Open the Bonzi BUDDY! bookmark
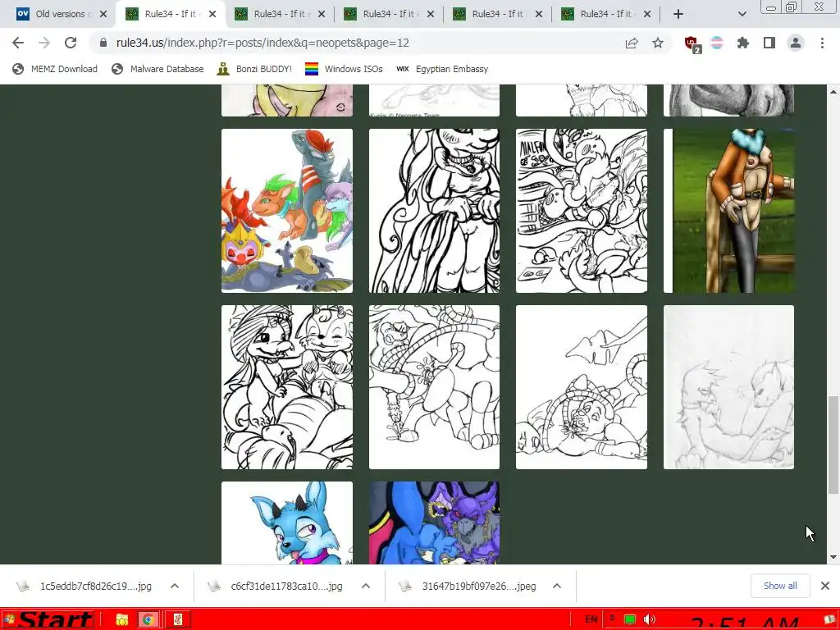Screen dimensions: 840x630 (x=254, y=69)
